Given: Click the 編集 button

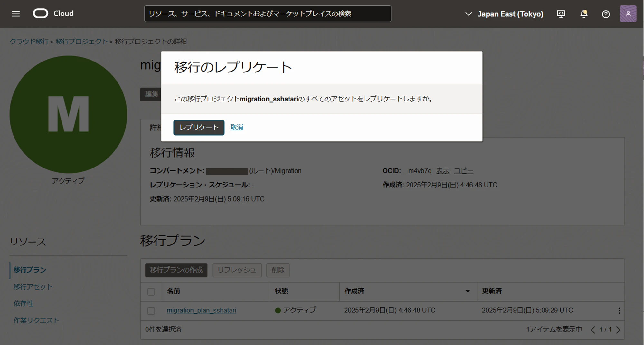Looking at the screenshot, I should pyautogui.click(x=151, y=94).
